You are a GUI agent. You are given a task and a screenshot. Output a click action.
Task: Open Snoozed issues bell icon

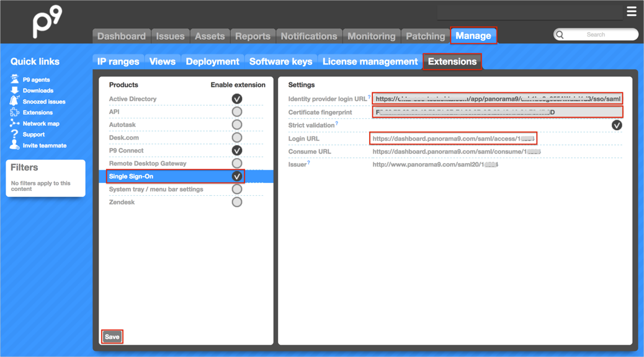[x=14, y=101]
